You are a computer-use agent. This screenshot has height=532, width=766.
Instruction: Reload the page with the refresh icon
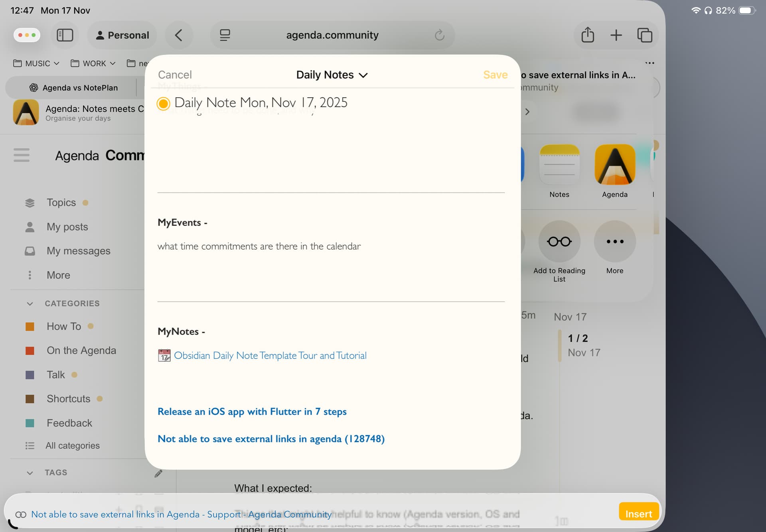(439, 35)
